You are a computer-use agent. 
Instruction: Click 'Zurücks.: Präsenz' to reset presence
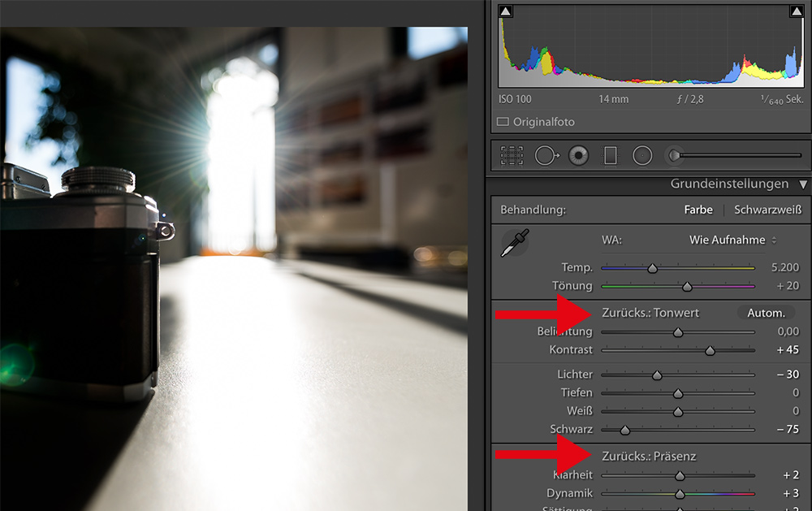pos(649,457)
